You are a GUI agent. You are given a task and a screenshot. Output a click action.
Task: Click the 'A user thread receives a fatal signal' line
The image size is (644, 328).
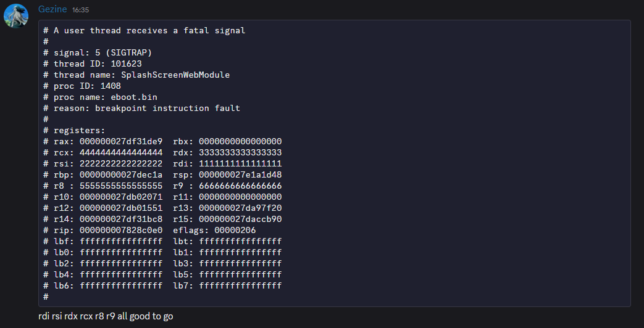(144, 31)
